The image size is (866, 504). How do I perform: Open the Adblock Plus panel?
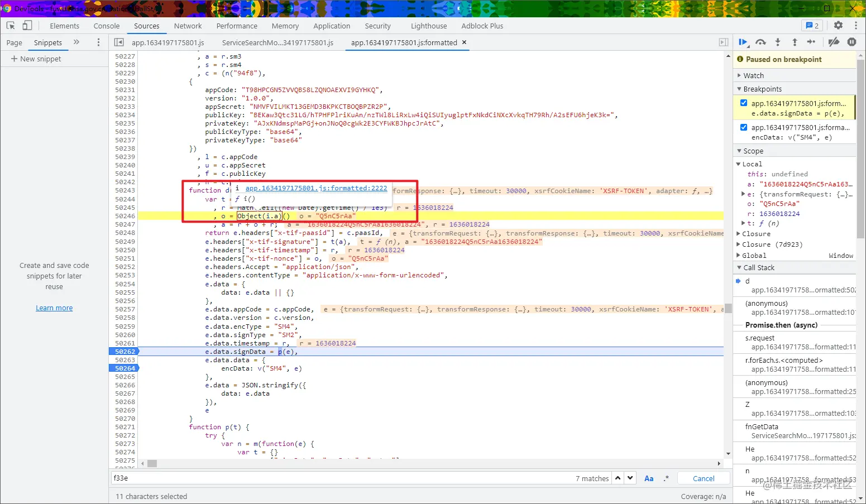(482, 26)
